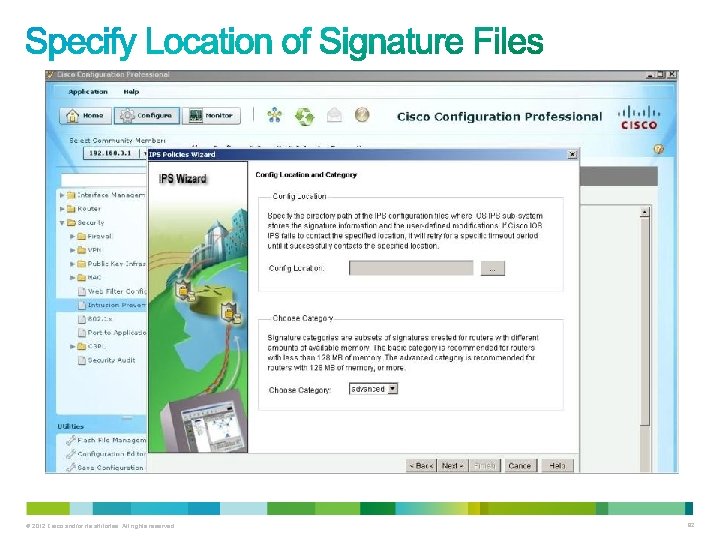Collapse the Security folder
This screenshot has height=540, width=720.
(62, 223)
